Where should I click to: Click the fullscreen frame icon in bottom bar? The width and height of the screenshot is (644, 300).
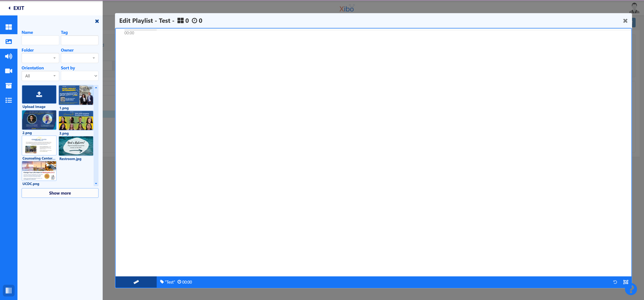click(x=626, y=282)
